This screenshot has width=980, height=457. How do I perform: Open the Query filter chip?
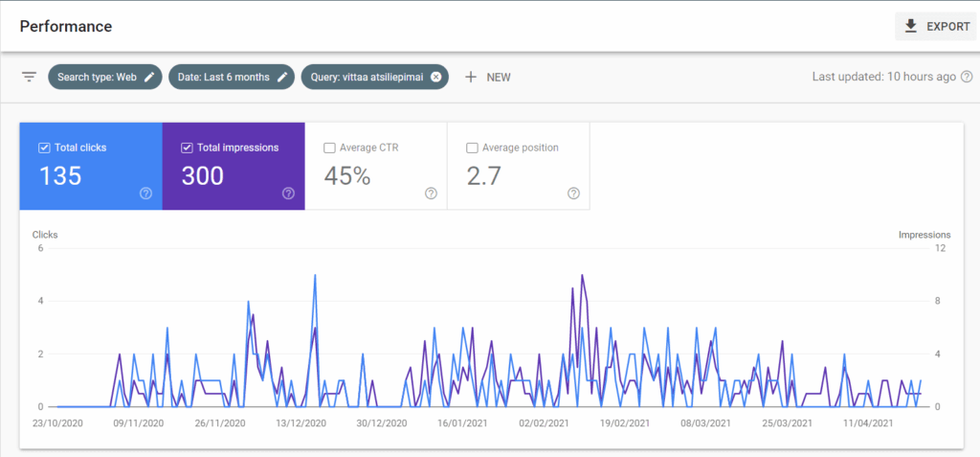[x=366, y=77]
